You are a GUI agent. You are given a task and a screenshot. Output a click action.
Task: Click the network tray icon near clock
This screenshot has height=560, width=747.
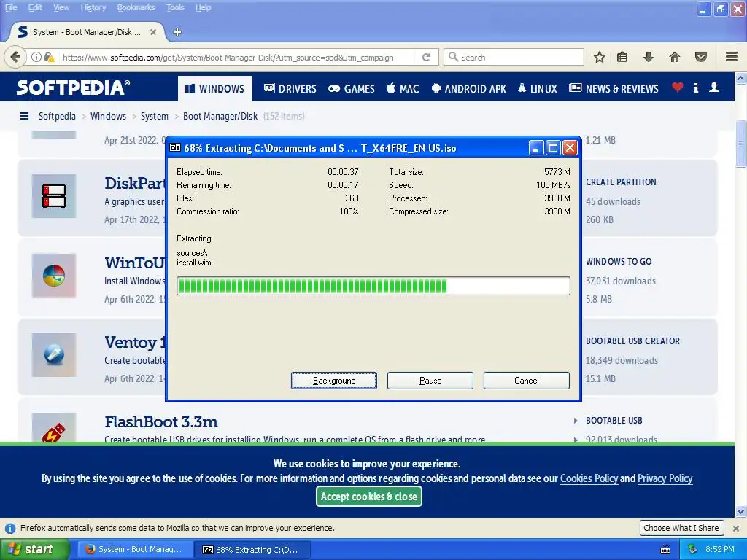click(693, 549)
